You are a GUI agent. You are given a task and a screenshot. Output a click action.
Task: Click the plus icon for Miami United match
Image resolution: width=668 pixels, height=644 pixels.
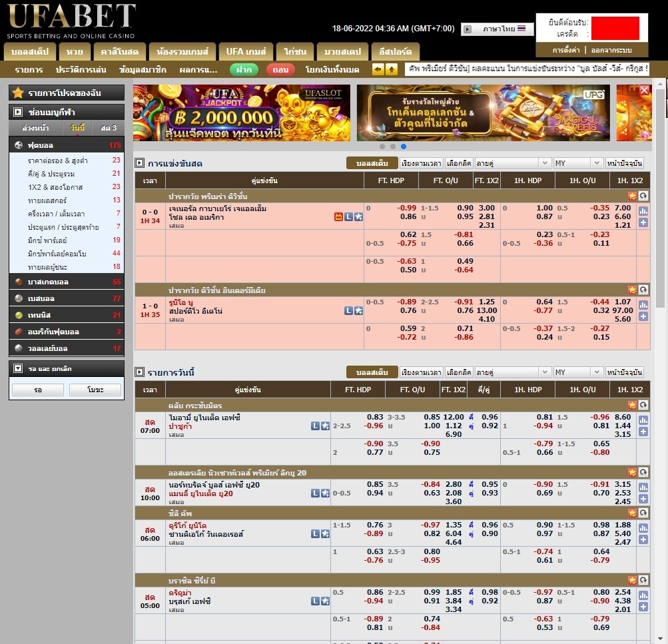click(643, 432)
